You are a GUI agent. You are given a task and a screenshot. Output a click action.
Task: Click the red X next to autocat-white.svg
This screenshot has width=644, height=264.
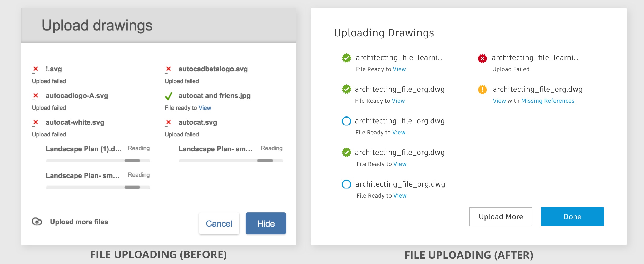pos(36,122)
